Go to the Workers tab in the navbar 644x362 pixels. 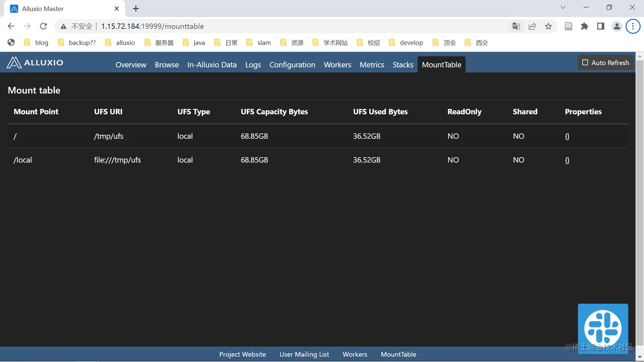[337, 65]
